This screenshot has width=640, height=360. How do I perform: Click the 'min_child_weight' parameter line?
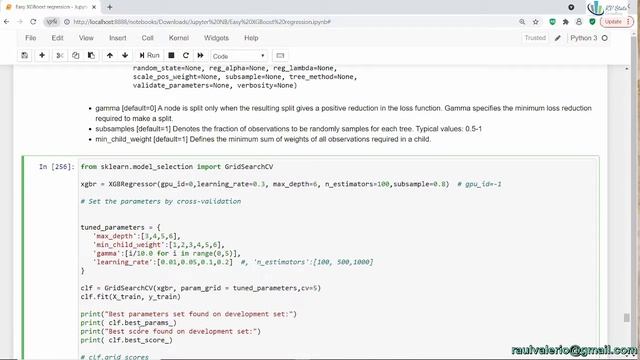159,244
